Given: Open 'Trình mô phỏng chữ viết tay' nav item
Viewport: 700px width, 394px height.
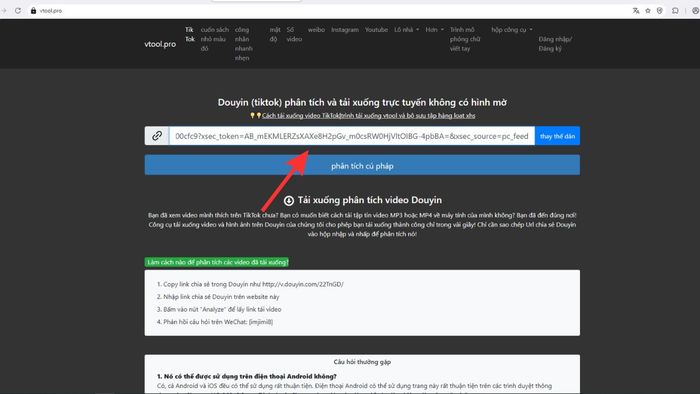Looking at the screenshot, I should [x=465, y=39].
